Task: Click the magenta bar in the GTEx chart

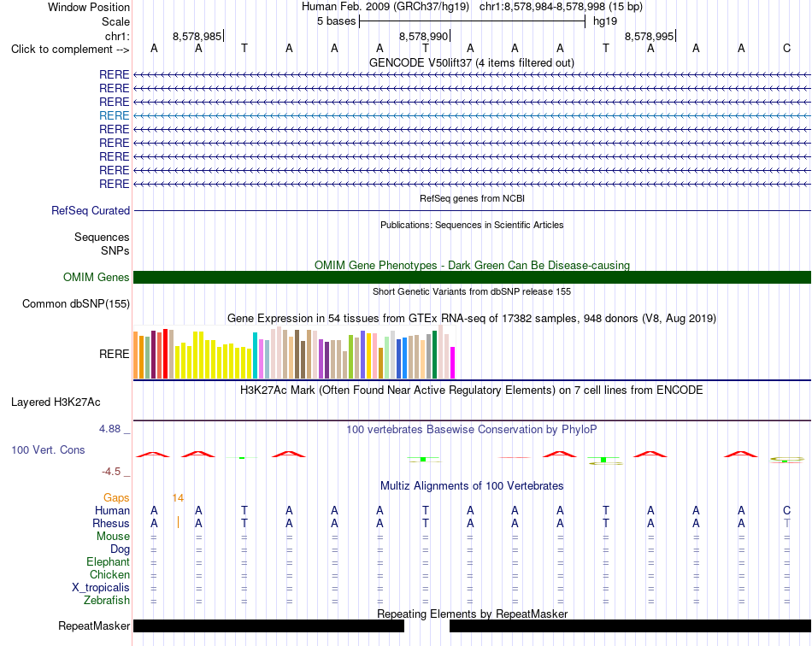Action: tap(453, 363)
